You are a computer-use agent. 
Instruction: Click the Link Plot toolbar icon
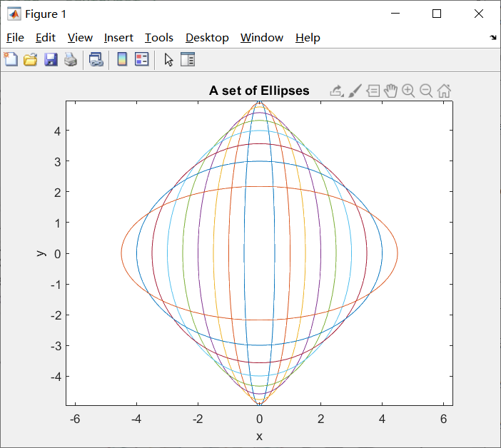(x=96, y=60)
